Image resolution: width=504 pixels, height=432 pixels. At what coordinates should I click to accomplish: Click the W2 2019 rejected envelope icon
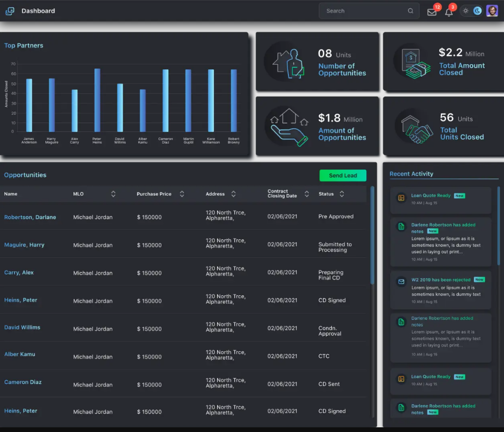[x=401, y=282]
